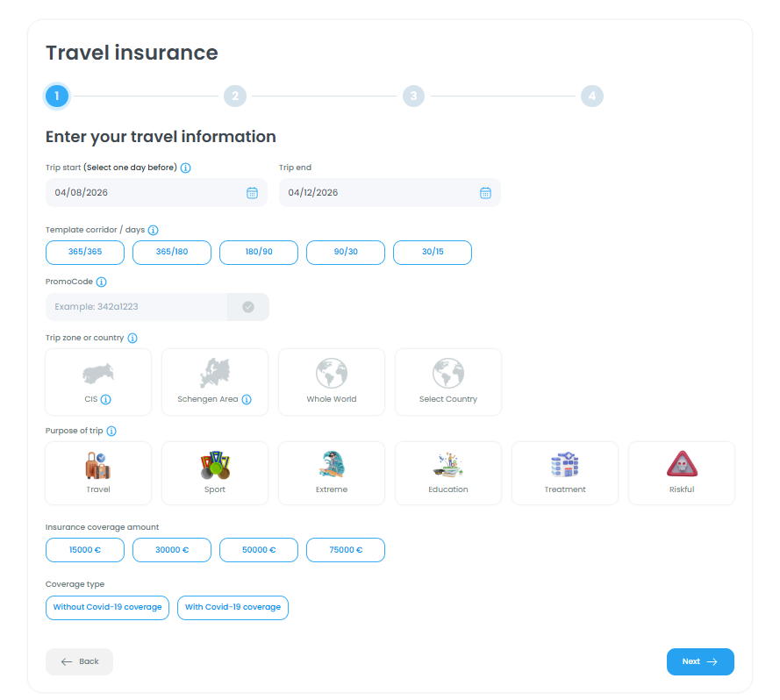Enable With Covid-19 coverage option
This screenshot has width=780, height=700.
click(x=233, y=607)
